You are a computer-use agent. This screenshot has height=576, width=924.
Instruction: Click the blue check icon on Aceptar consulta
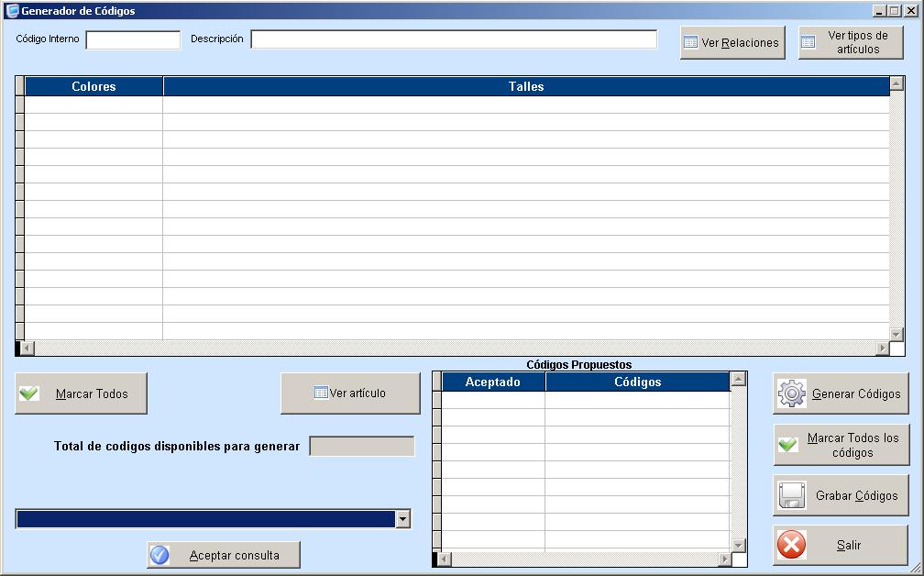pos(159,555)
